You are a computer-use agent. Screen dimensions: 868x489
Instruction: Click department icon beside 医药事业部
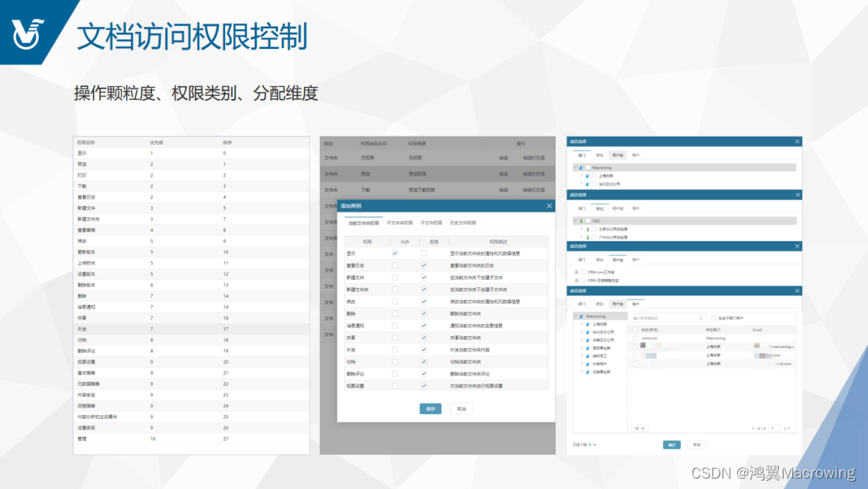588,348
